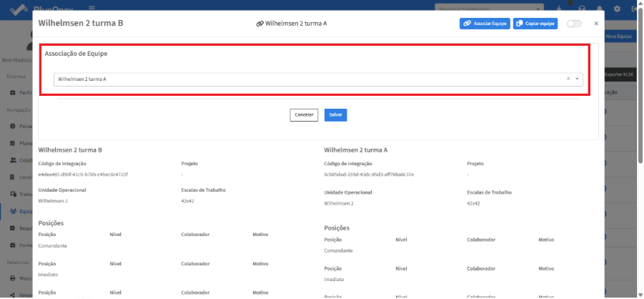Click the linked team Wilhelmsen 2 turma A header

(x=292, y=24)
